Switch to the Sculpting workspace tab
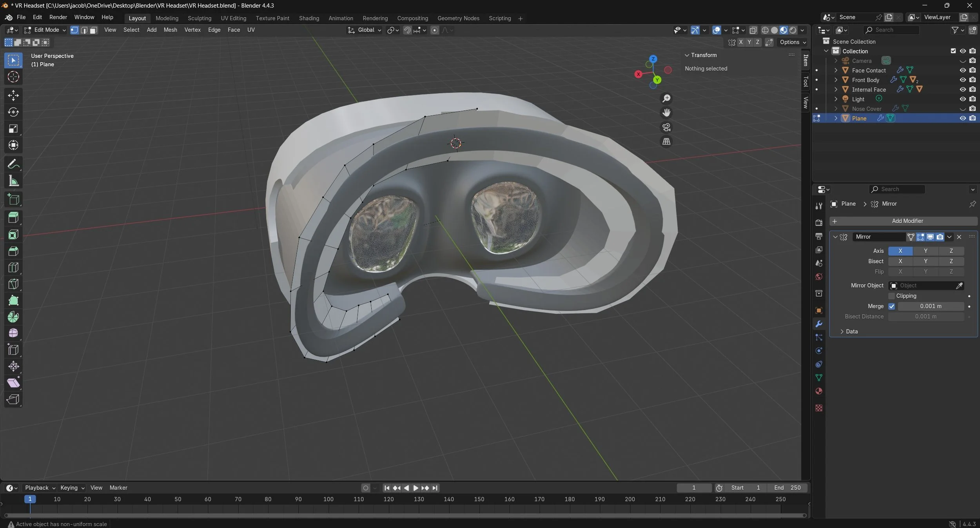Viewport: 980px width, 528px height. [199, 18]
